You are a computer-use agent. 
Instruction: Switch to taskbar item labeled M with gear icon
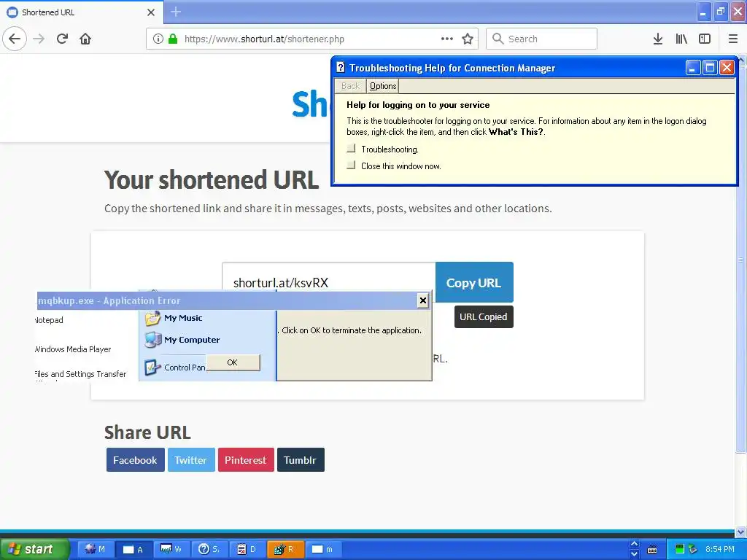(95, 549)
